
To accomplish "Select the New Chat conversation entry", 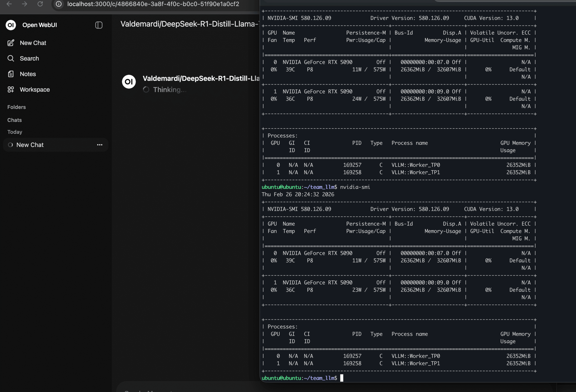I will pyautogui.click(x=30, y=145).
